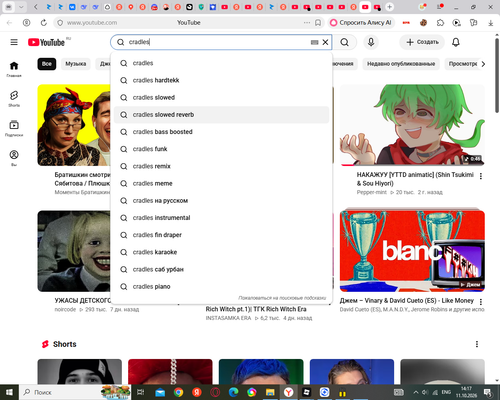Open the notifications bell
The width and height of the screenshot is (500, 400).
(456, 42)
